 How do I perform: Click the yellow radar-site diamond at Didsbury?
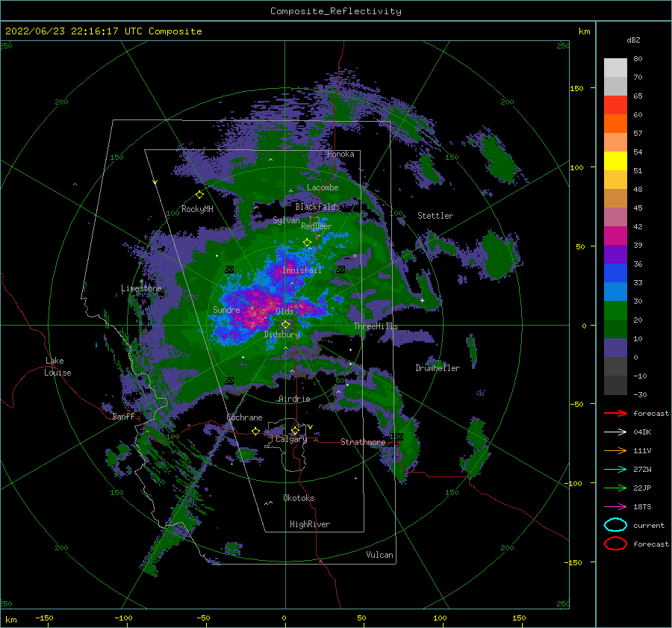click(285, 325)
